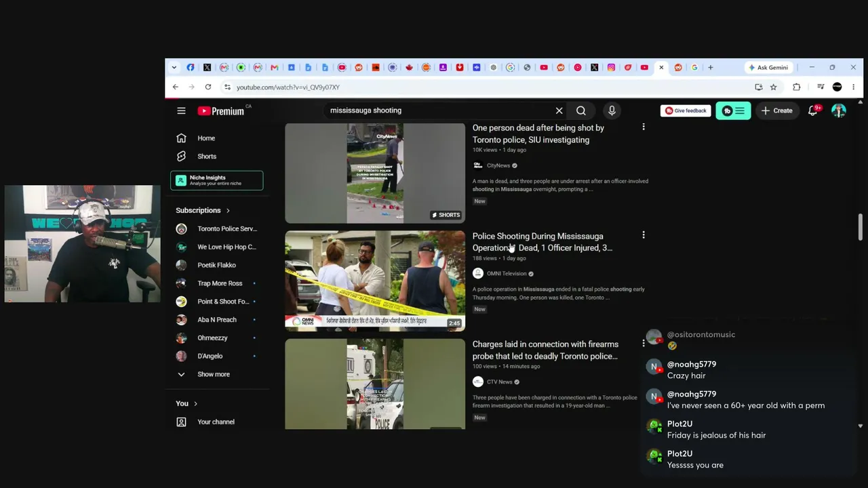Open the OMNI Television channel logo

(x=478, y=274)
